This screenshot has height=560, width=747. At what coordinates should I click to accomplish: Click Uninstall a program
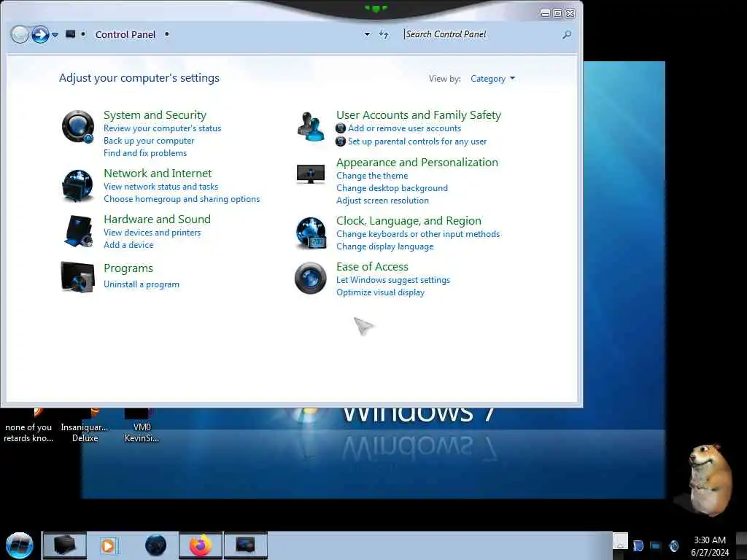pyautogui.click(x=142, y=284)
